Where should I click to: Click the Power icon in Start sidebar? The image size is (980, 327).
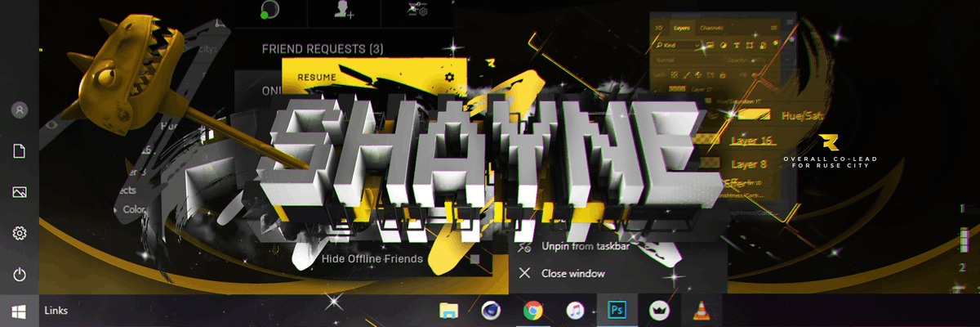tap(20, 275)
